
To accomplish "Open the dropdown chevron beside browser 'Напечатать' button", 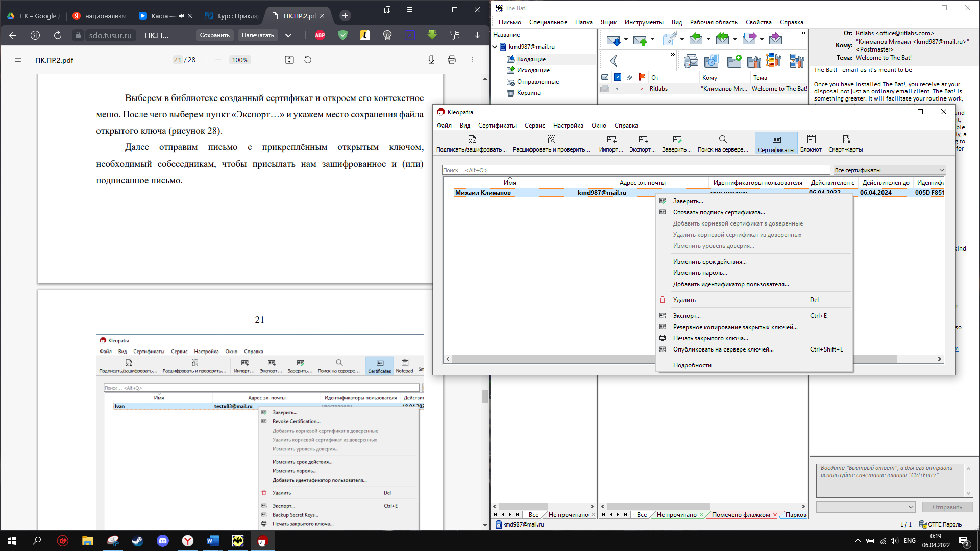I will [288, 35].
